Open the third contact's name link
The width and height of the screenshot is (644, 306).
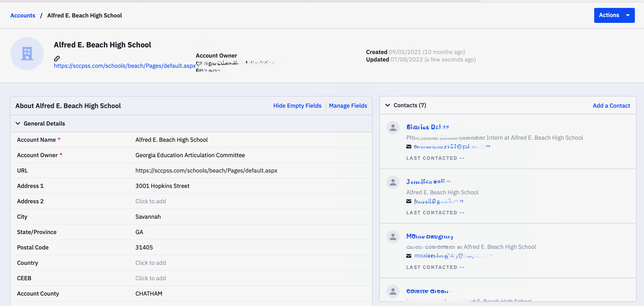click(430, 236)
